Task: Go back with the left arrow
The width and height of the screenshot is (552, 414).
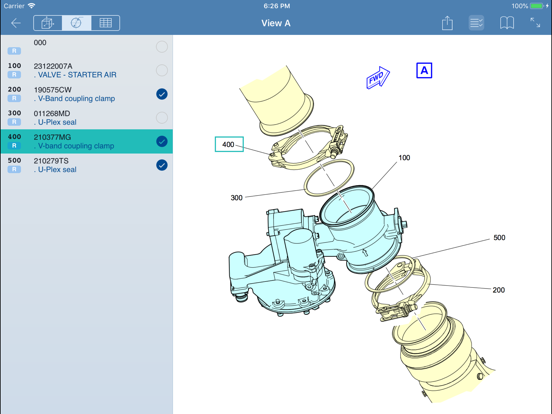Action: pos(16,23)
